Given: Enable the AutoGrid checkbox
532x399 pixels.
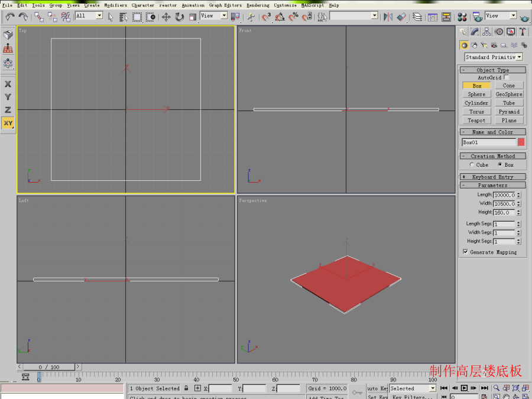Looking at the screenshot, I should pyautogui.click(x=506, y=77).
